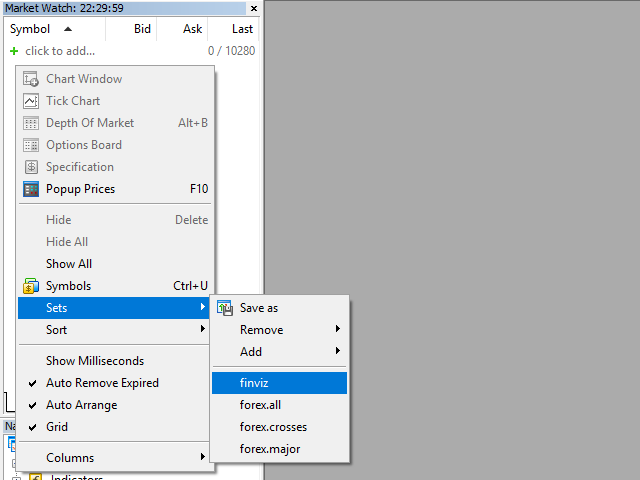Toggle the Grid option

[114, 427]
